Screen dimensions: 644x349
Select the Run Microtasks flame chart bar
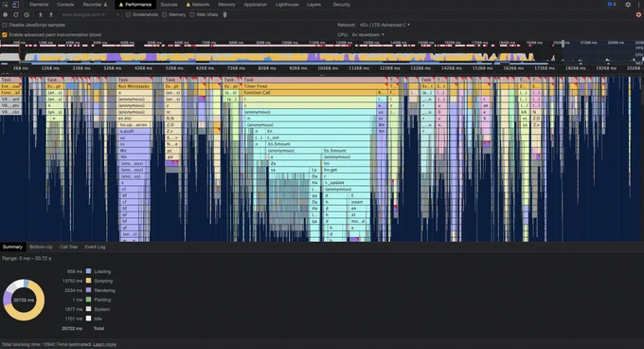[x=134, y=86]
